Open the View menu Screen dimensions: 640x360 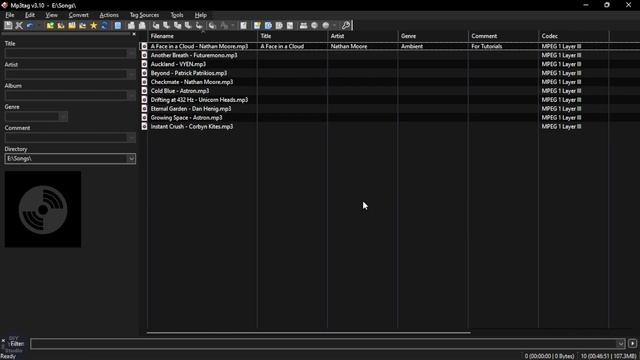pos(51,15)
